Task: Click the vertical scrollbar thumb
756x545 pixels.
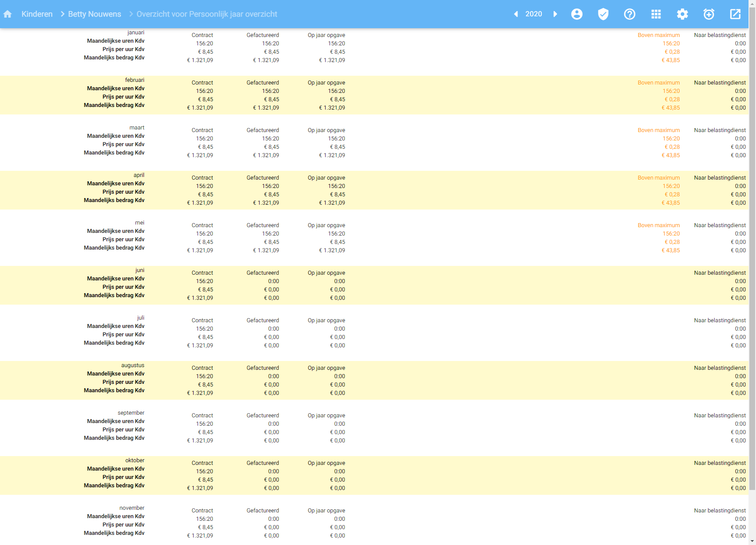Action: coord(752,248)
